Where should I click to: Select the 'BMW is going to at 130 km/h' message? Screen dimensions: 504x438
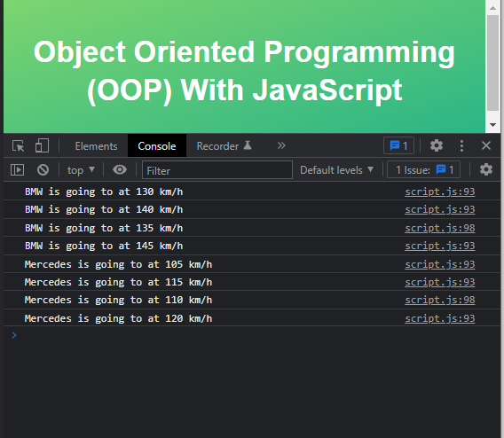click(x=104, y=192)
